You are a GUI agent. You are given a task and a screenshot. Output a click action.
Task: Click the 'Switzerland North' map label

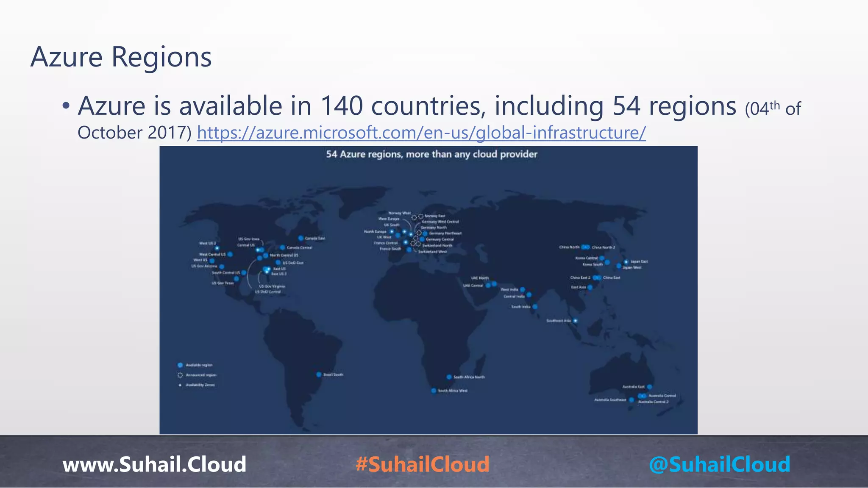tap(437, 246)
